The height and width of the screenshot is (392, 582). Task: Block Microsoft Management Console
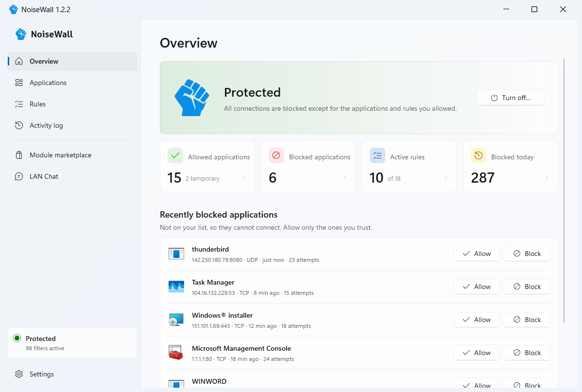pos(527,353)
